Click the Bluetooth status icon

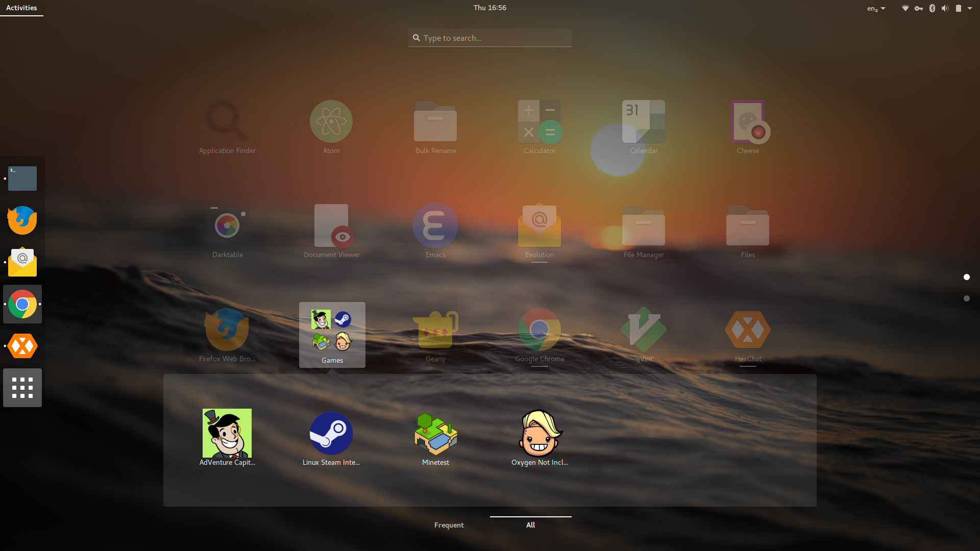pyautogui.click(x=932, y=8)
